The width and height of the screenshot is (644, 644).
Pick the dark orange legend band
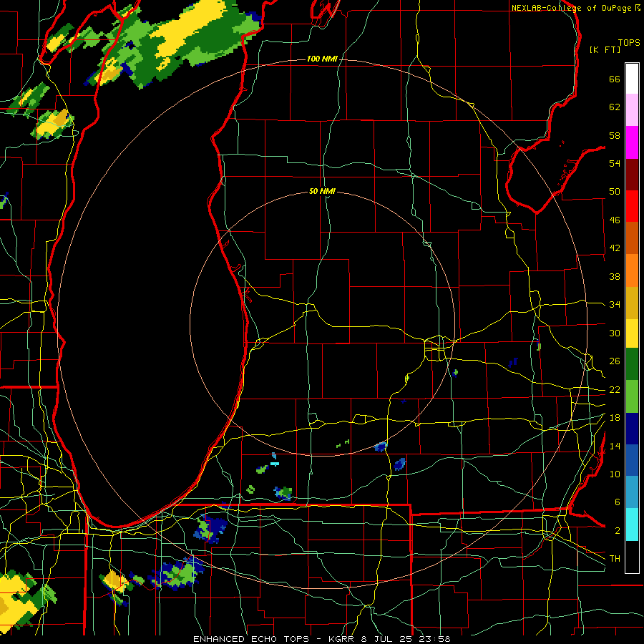pyautogui.click(x=632, y=238)
